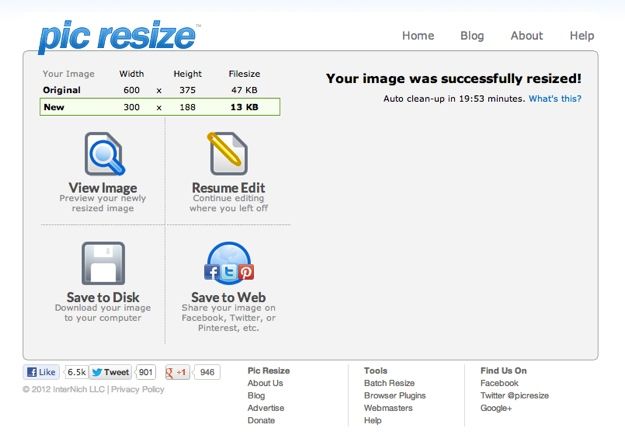Image resolution: width=625 pixels, height=439 pixels.
Task: Click Save to Web heading text
Action: point(228,297)
